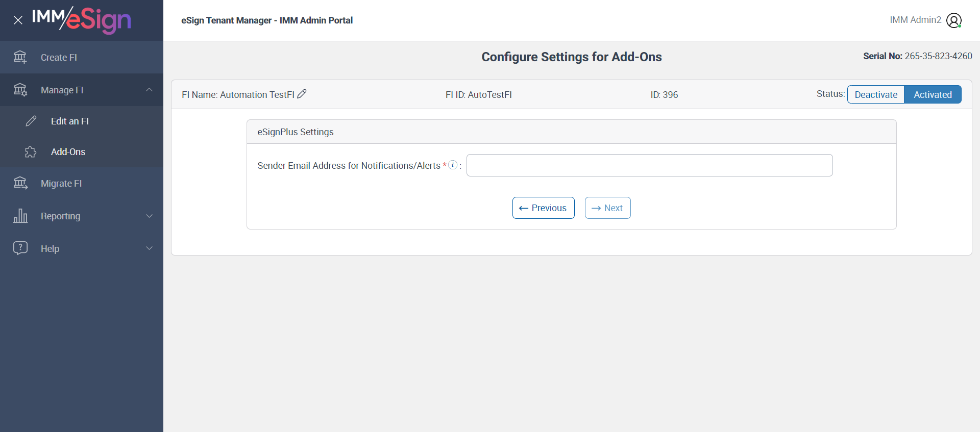Click the Edit an FI pencil icon
The height and width of the screenshot is (432, 980).
[x=31, y=121]
